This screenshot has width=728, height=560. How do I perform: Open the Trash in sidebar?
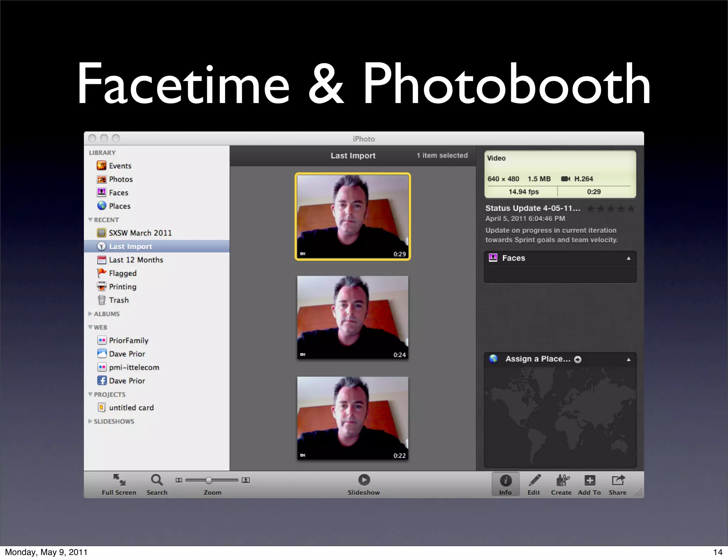(113, 300)
